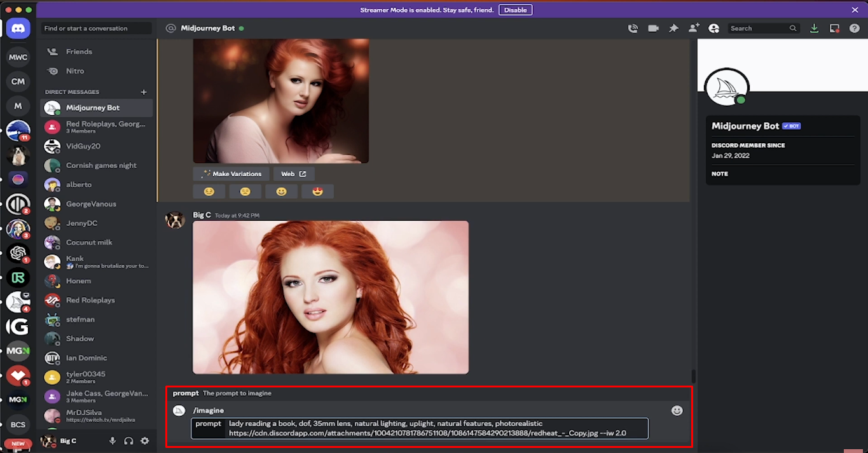Disable Streamer Mode from the banner
The height and width of the screenshot is (453, 868).
pos(515,10)
